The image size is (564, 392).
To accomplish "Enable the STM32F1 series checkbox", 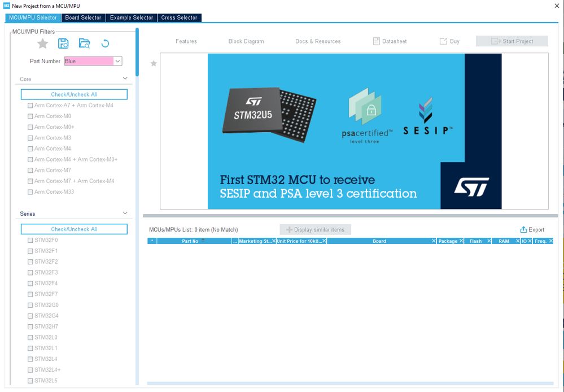I will click(x=30, y=251).
